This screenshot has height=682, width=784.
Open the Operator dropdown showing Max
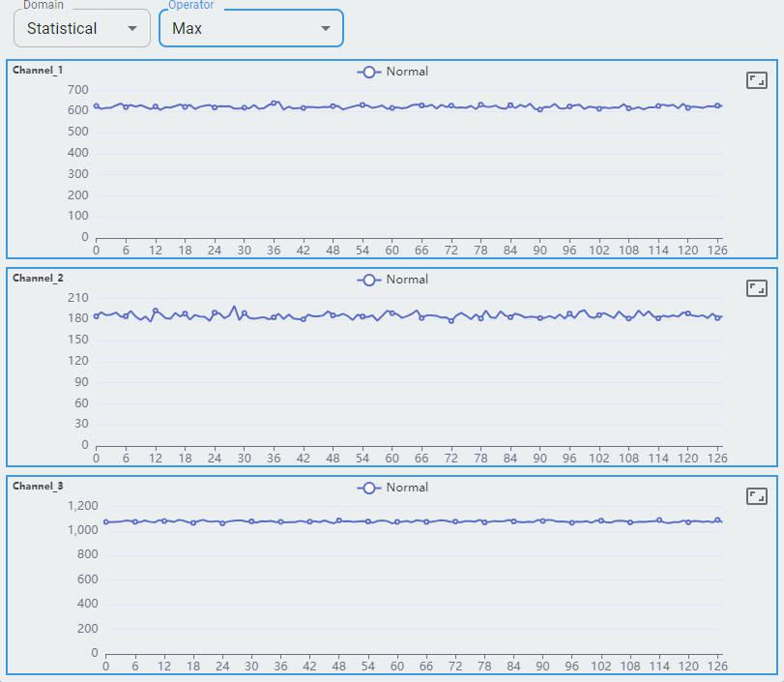pyautogui.click(x=250, y=28)
